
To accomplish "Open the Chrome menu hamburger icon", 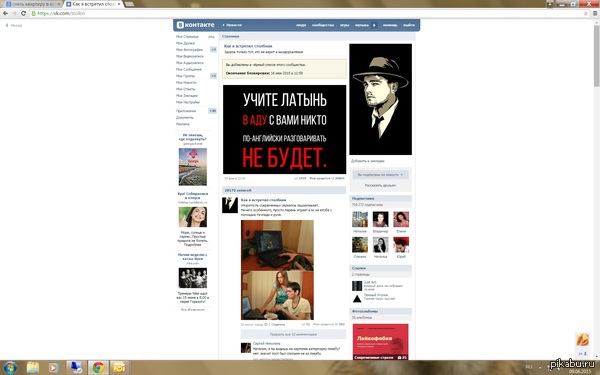I will [595, 13].
